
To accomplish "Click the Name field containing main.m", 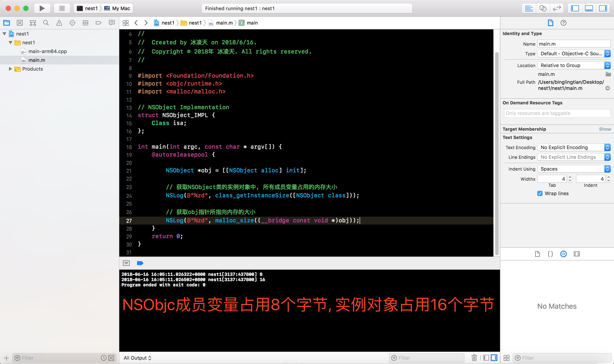I will coord(573,44).
